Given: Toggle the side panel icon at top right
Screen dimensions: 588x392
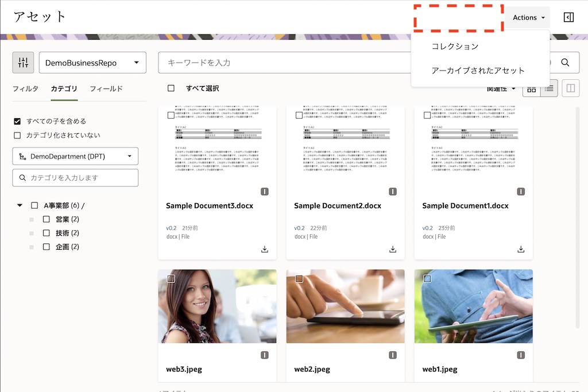Looking at the screenshot, I should point(568,17).
